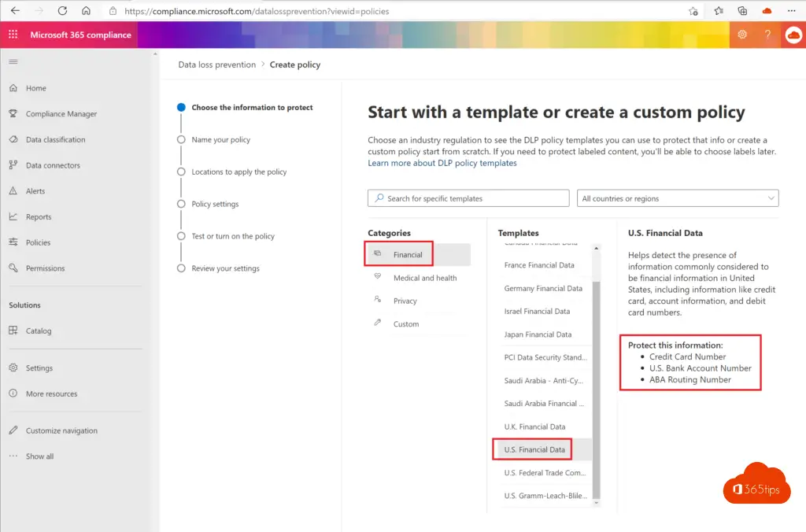Click the browser refresh icon
Viewport: 806px width, 532px height.
pyautogui.click(x=63, y=11)
